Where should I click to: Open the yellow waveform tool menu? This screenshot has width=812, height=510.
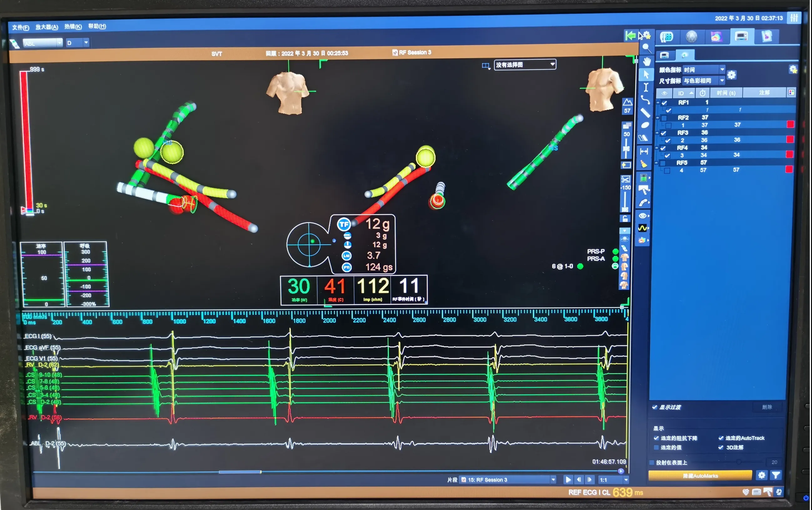point(643,228)
